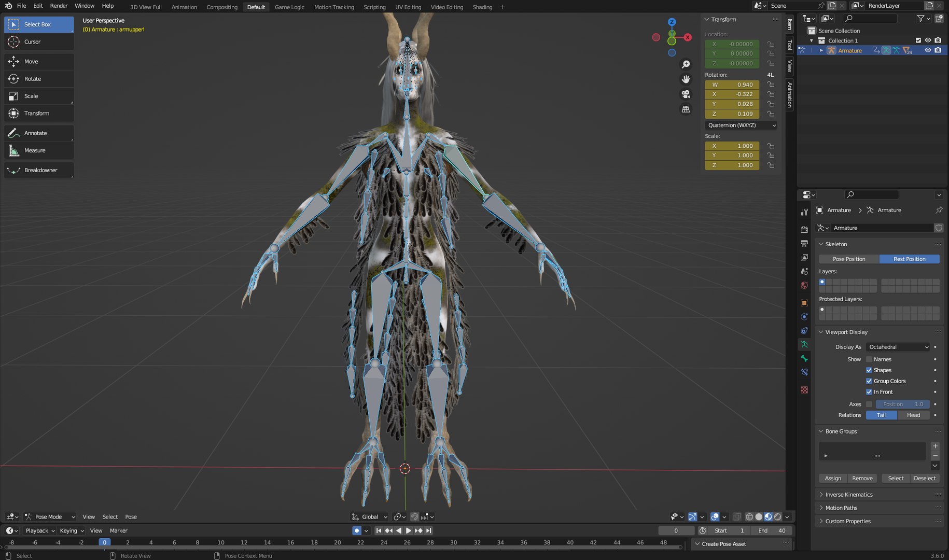Hide Armature in viewport via eye icon
The image size is (949, 560).
[928, 50]
